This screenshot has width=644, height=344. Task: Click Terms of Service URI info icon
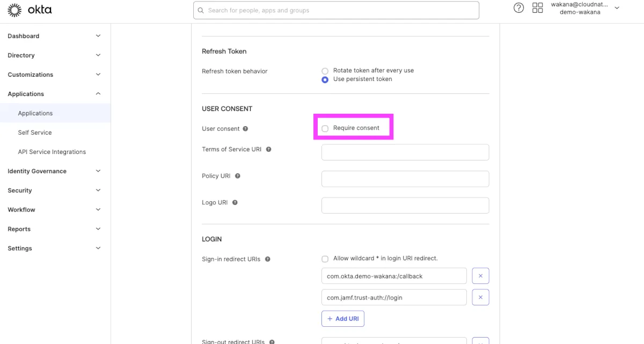269,149
